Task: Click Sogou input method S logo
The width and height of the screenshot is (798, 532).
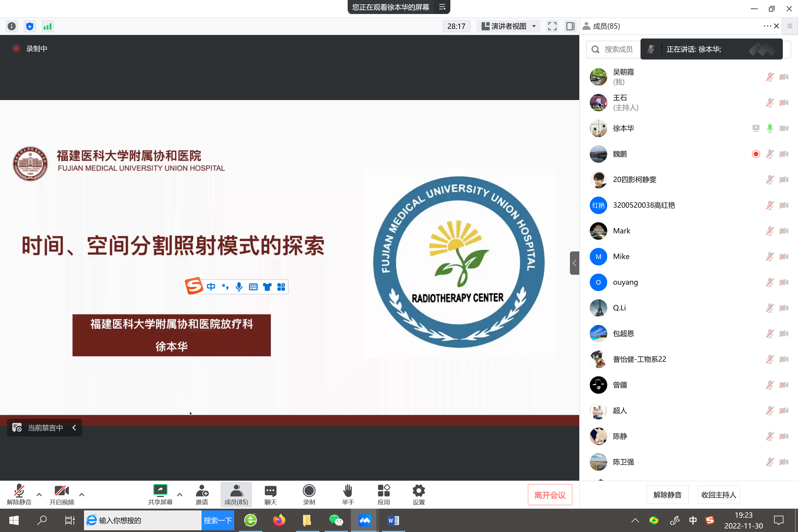Action: coord(194,286)
